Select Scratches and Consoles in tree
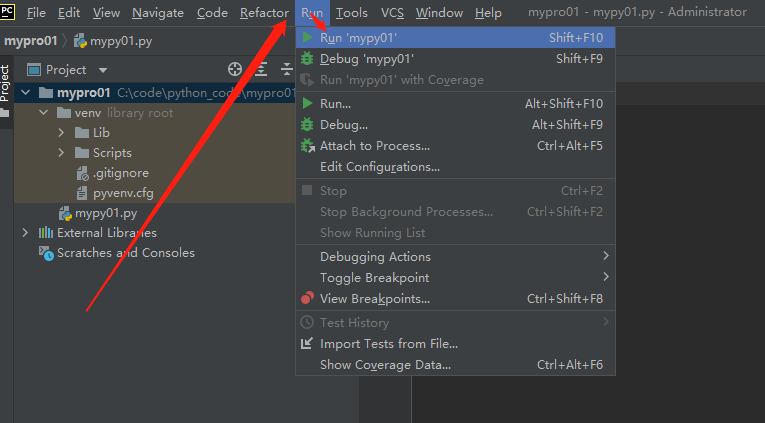This screenshot has height=423, width=765. click(x=126, y=253)
